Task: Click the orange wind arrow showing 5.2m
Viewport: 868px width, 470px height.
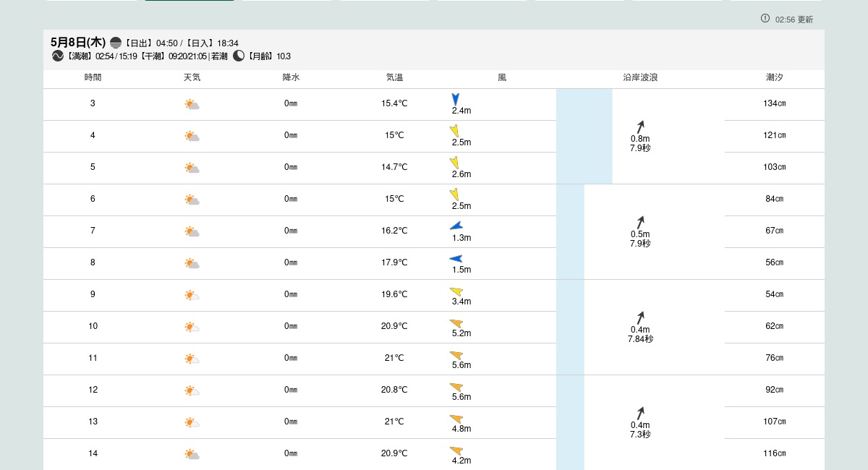Action: (x=456, y=323)
